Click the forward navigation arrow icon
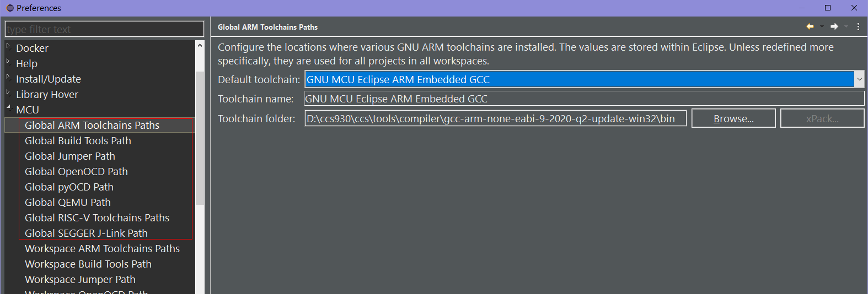The width and height of the screenshot is (868, 294). 834,26
